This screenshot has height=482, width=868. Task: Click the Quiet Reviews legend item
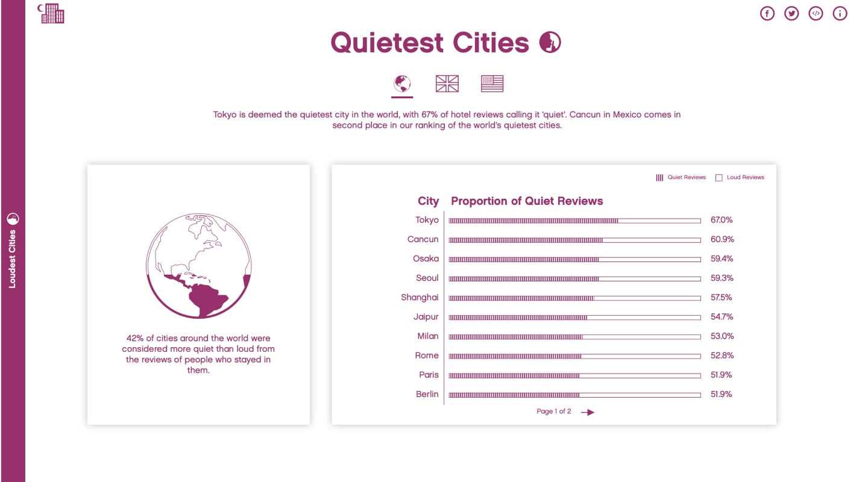[681, 177]
